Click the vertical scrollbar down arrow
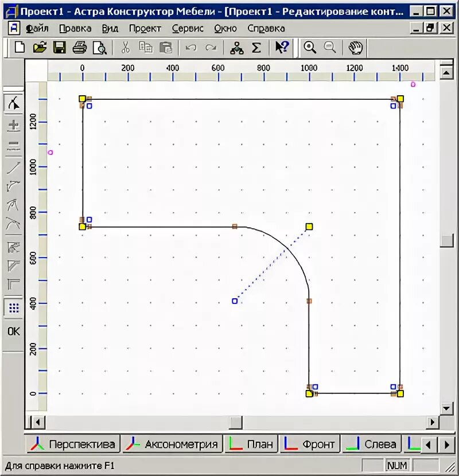The image size is (459, 476). [446, 408]
